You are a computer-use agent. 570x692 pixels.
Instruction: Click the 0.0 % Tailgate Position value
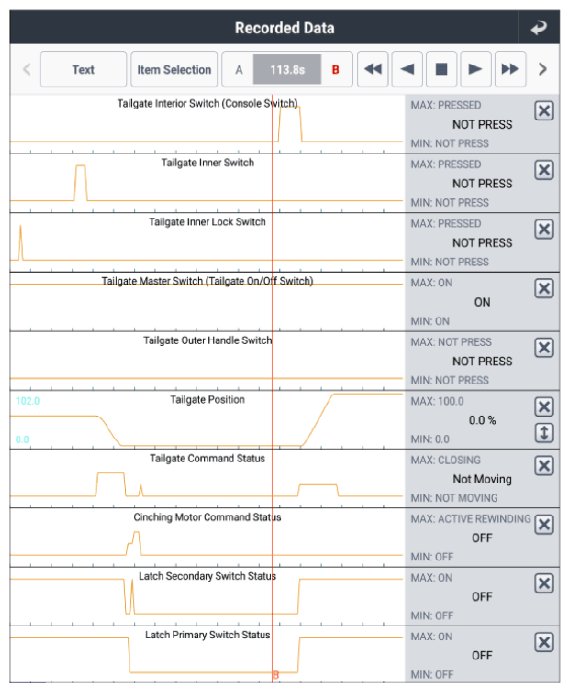click(x=482, y=421)
